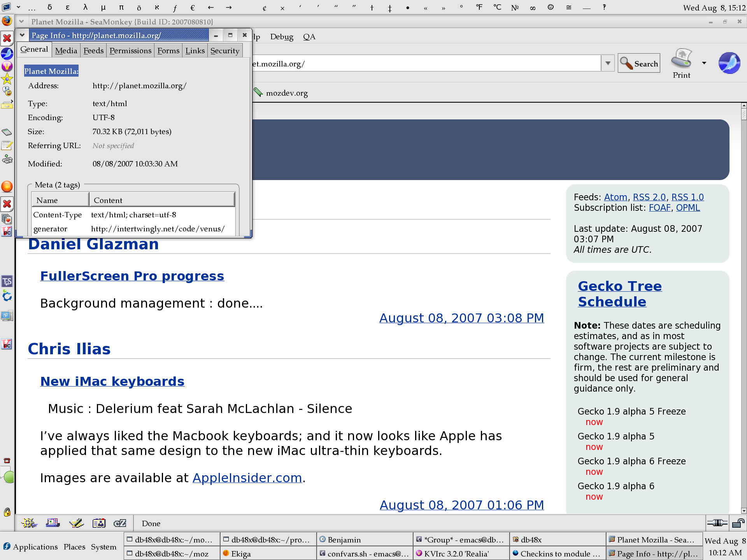This screenshot has width=747, height=560.
Task: Open the Permissions tab
Action: click(x=130, y=51)
